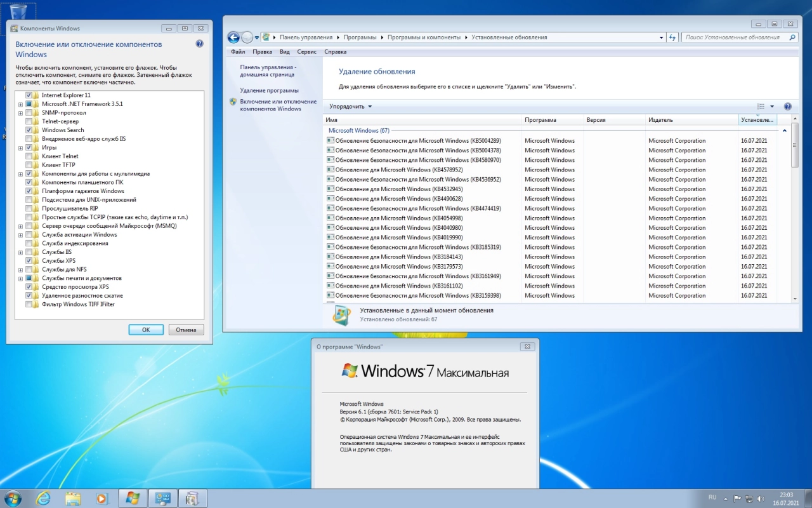Click Action Center flag in tray
Viewport: 812px width, 508px height.
737,498
